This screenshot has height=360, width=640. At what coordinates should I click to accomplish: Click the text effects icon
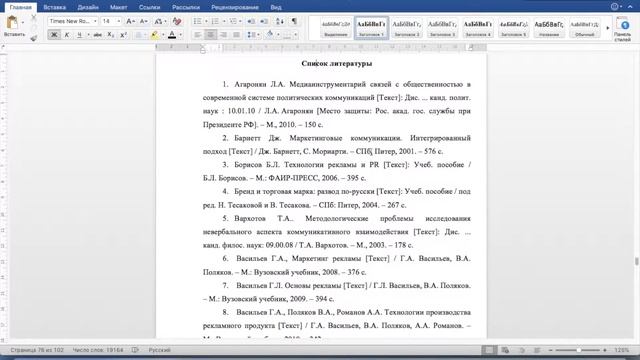[x=139, y=35]
